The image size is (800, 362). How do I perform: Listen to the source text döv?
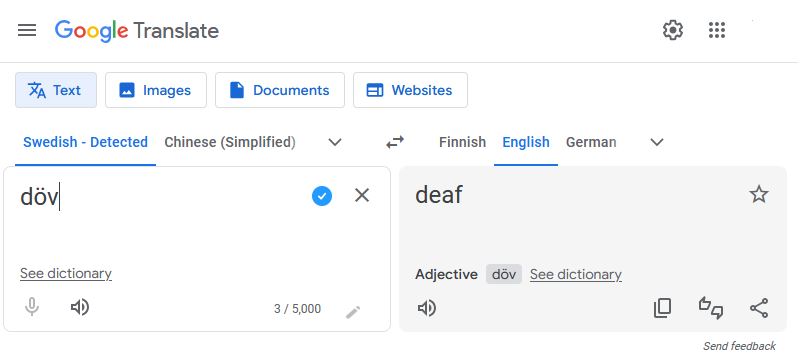(x=80, y=307)
